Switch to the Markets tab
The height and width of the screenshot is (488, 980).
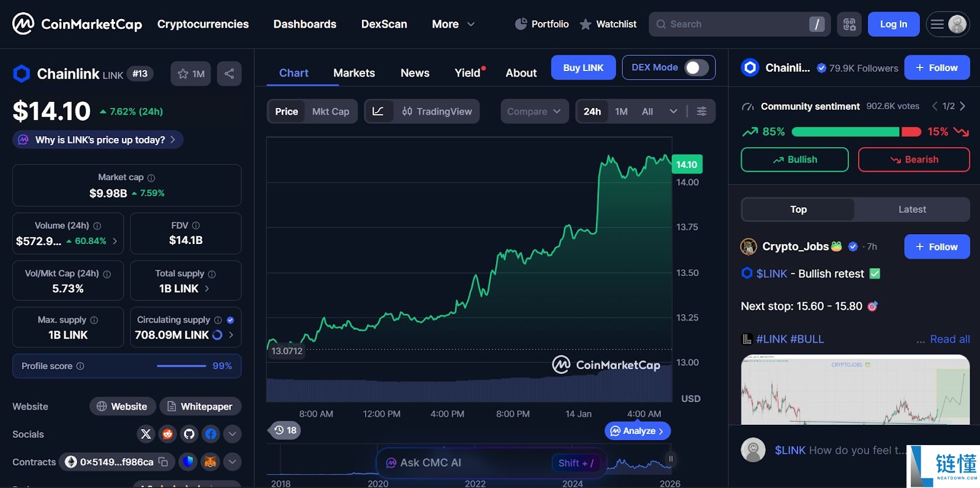click(x=354, y=73)
